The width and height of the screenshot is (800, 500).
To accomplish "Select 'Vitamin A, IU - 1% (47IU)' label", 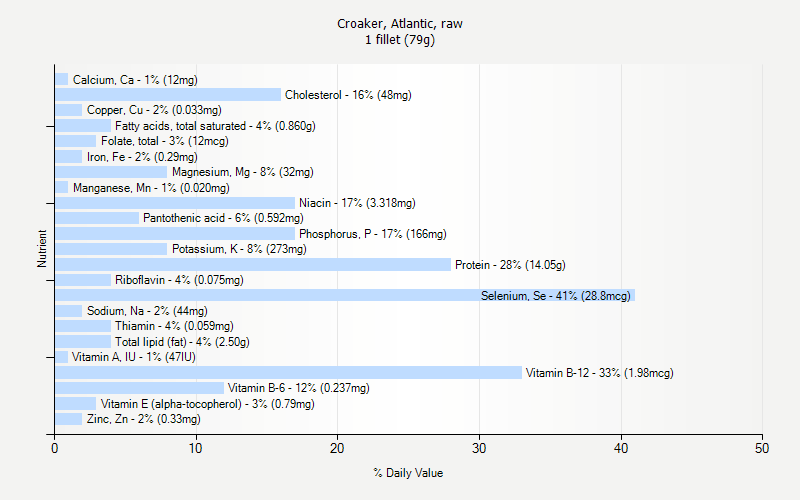I will coord(134,357).
